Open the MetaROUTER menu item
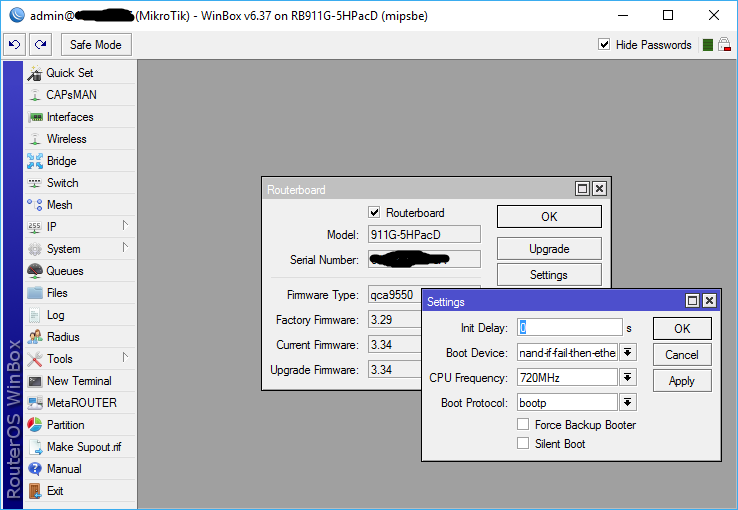This screenshot has height=510, width=738. [80, 403]
